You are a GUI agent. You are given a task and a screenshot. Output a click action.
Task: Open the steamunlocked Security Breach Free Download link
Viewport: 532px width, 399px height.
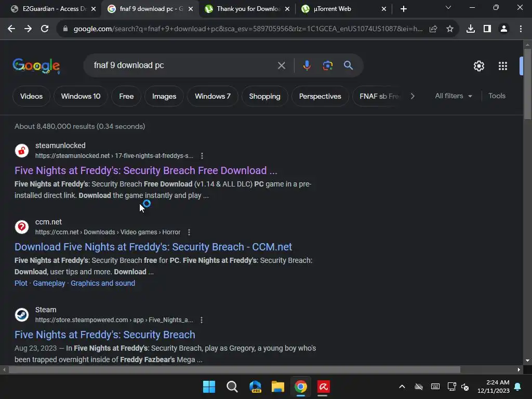pyautogui.click(x=146, y=170)
